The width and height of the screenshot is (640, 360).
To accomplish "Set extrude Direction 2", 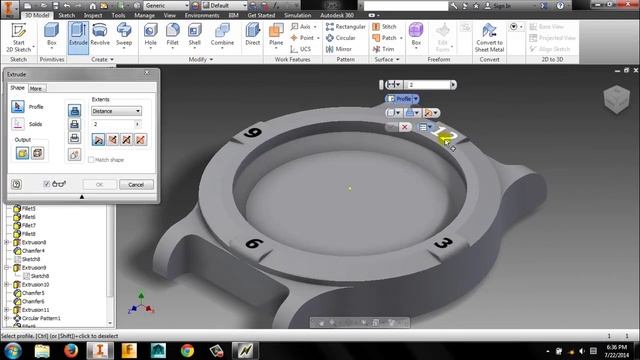I will (x=112, y=140).
